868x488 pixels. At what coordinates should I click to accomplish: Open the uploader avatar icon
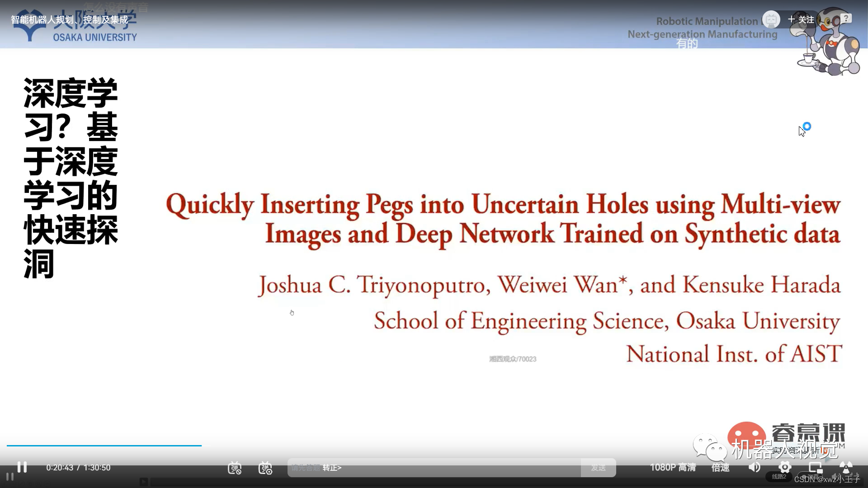[x=771, y=19]
